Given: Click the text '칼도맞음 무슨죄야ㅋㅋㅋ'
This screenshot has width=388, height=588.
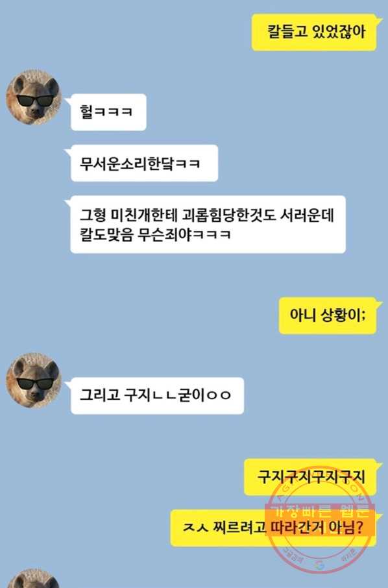Looking at the screenshot, I should 155,235.
